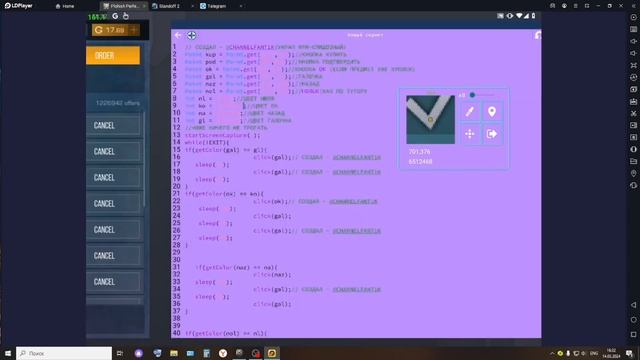Viewport: 640px width, 360px height.
Task: Open Task View on the taskbar
Action: click(120, 353)
